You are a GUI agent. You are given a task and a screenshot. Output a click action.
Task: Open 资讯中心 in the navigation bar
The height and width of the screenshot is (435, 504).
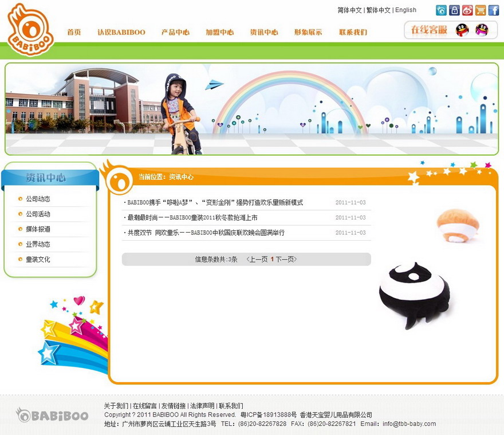(x=264, y=32)
